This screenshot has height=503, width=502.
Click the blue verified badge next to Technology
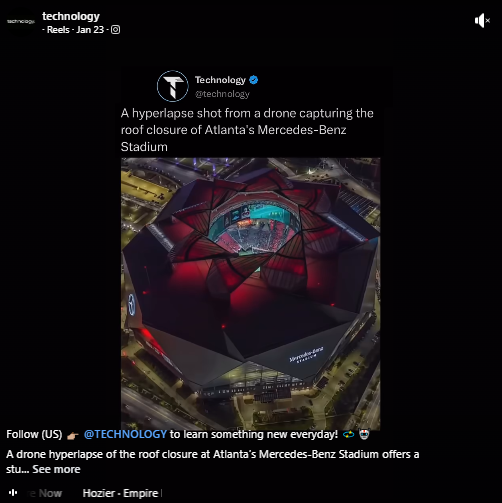pos(254,80)
